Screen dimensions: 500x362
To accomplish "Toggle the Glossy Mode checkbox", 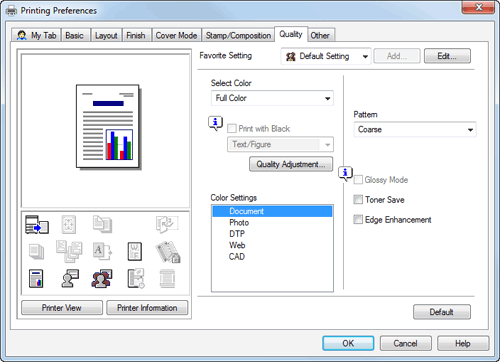I will (358, 180).
